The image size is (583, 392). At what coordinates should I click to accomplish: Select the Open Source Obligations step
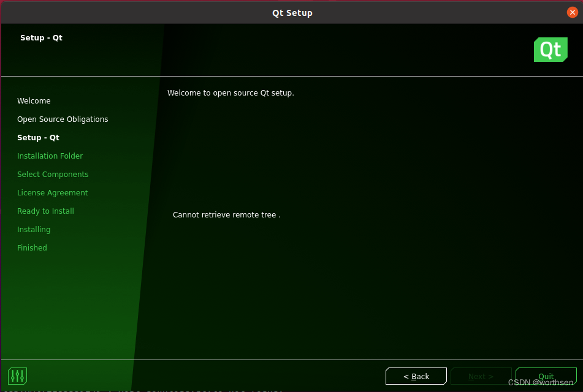(63, 119)
